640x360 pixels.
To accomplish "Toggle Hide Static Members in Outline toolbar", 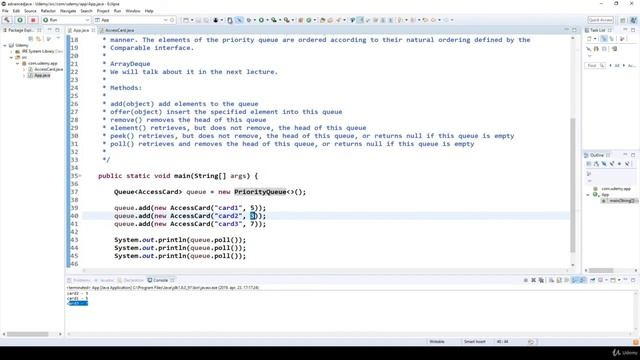I will tap(612, 164).
